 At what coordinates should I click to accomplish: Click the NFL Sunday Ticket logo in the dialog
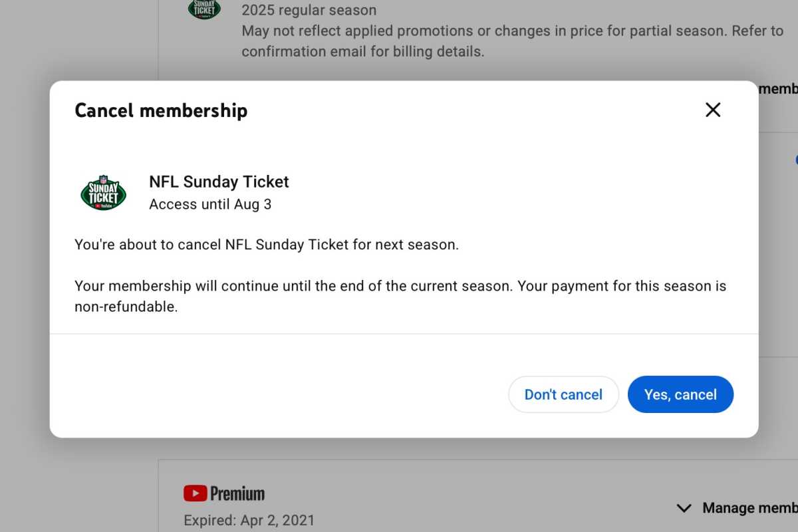(x=103, y=192)
